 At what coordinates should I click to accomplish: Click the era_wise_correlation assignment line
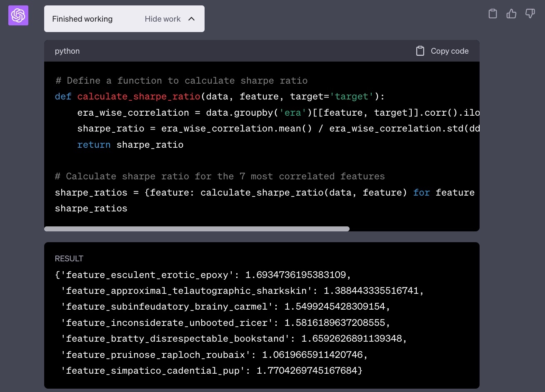pyautogui.click(x=278, y=112)
